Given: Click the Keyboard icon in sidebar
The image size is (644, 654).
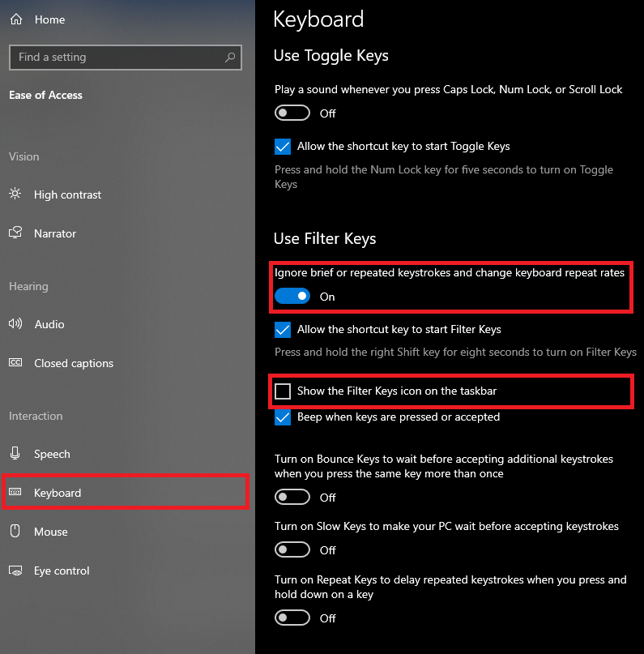Looking at the screenshot, I should tap(15, 492).
